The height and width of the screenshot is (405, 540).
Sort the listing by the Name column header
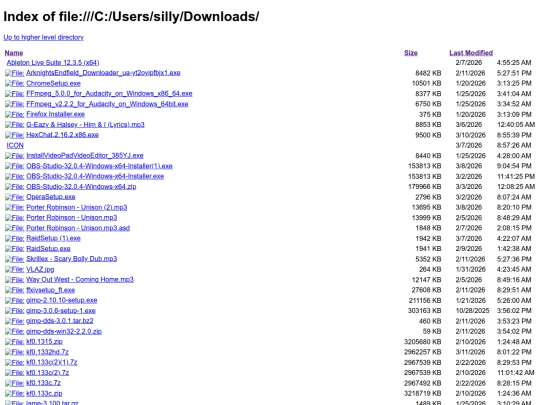click(14, 53)
